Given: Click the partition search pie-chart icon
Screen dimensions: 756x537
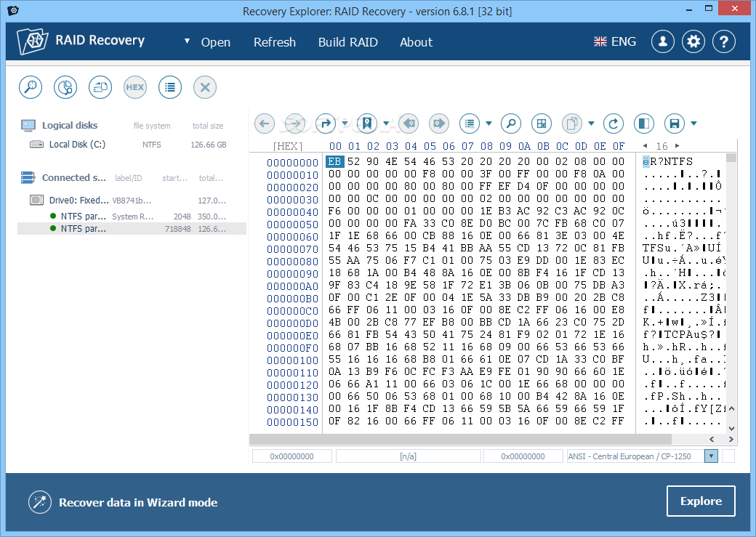Looking at the screenshot, I should (x=65, y=87).
